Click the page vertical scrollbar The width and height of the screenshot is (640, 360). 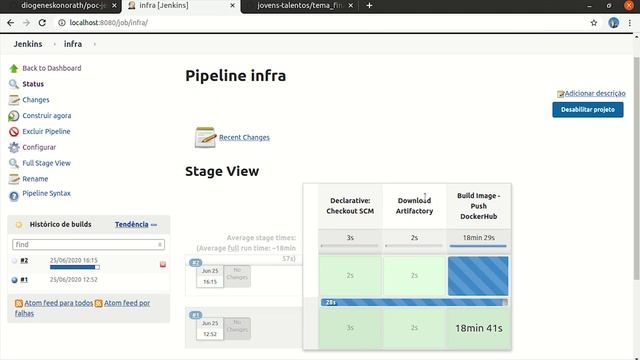click(636, 167)
